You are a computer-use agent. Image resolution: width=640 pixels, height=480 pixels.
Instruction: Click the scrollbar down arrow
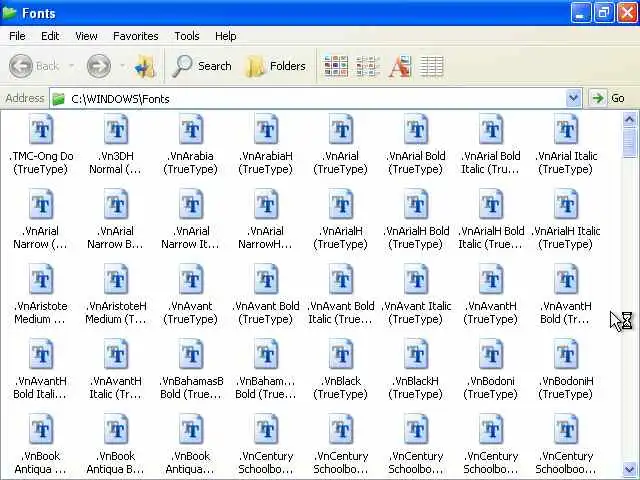click(629, 469)
